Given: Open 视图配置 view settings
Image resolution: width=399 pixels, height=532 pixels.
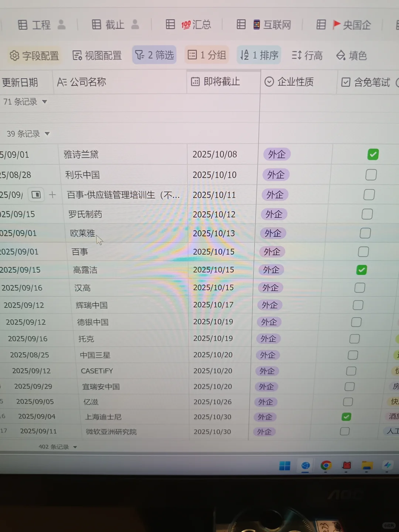Looking at the screenshot, I should tap(97, 55).
